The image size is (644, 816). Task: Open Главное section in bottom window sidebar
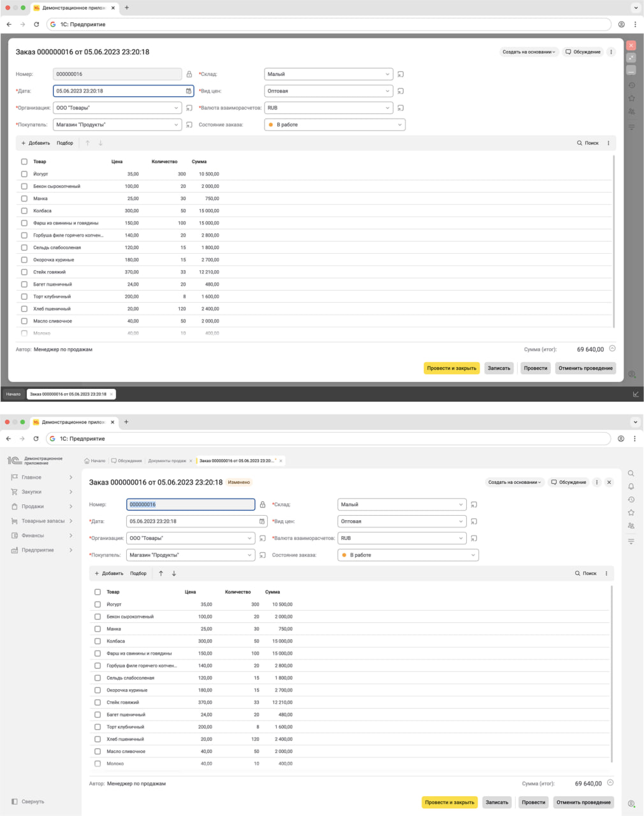41,477
